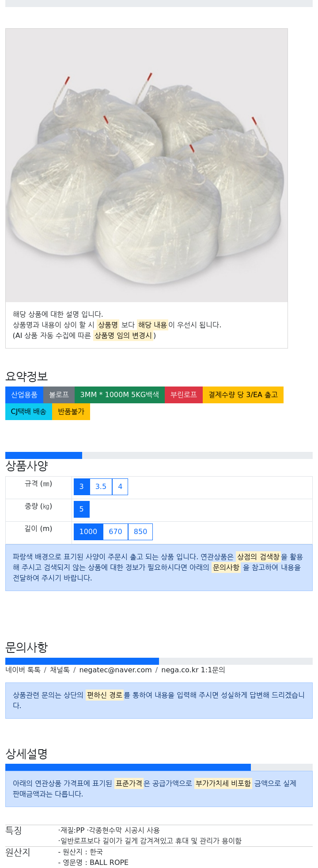The width and height of the screenshot is (318, 868).
Task: Click the 산업용품 category tag
Action: click(x=24, y=395)
